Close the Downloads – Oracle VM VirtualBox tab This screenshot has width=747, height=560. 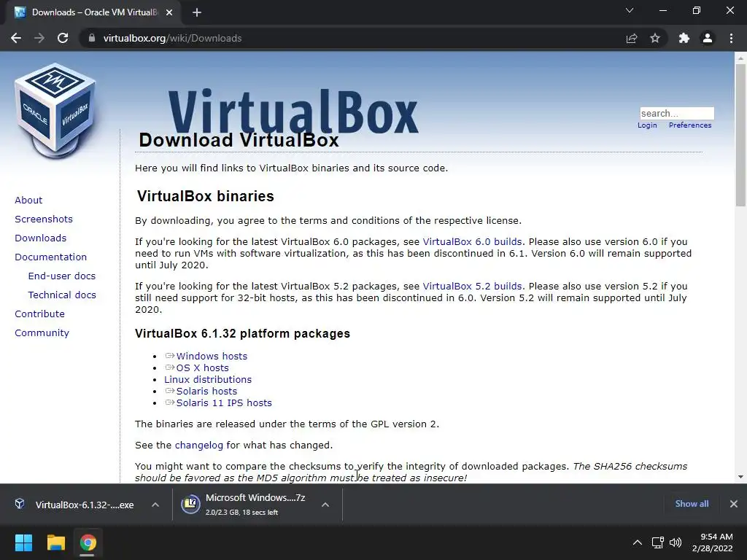169,12
